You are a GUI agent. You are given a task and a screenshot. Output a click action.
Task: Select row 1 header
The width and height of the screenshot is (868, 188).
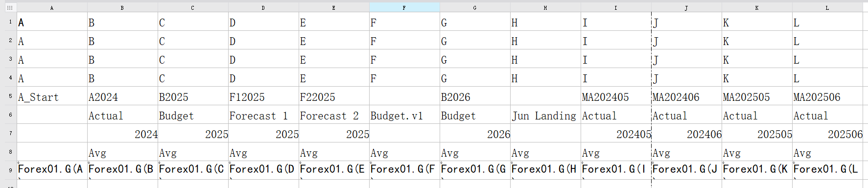10,22
